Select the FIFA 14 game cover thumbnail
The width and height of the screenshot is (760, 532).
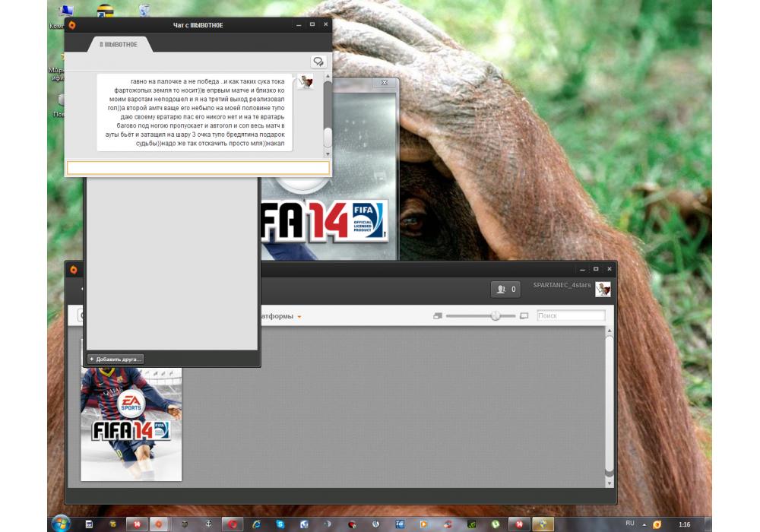131,424
